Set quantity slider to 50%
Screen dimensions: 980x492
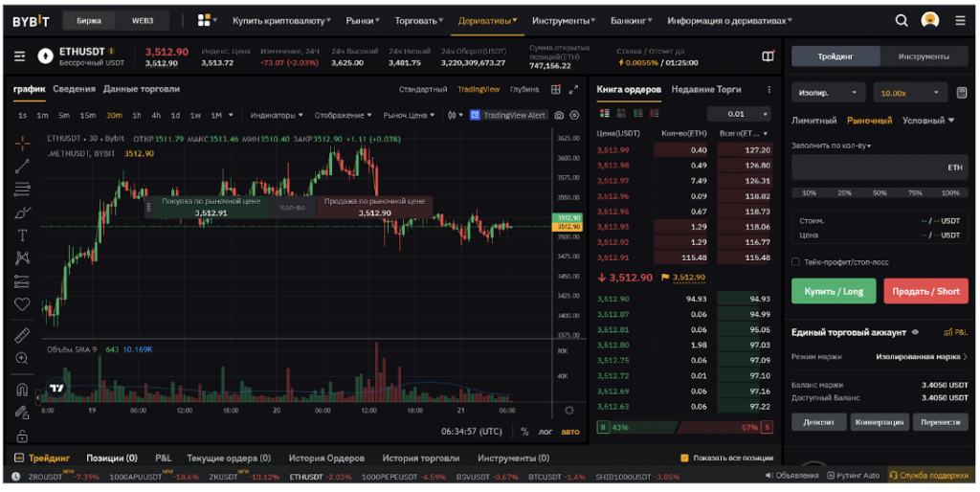click(x=879, y=192)
